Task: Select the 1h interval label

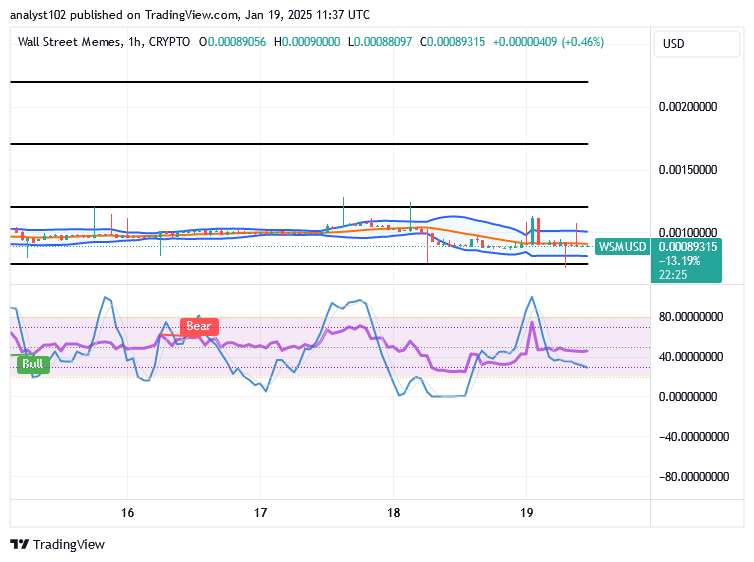Action: 135,42
